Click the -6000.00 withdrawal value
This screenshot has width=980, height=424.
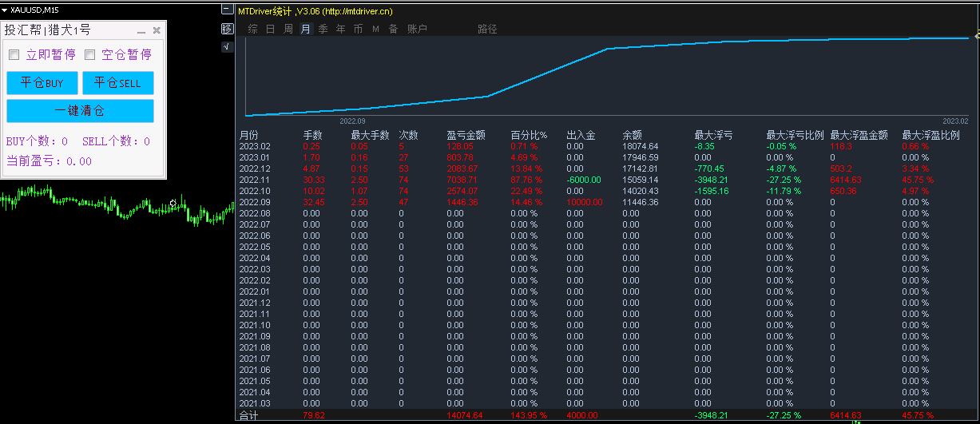coord(584,180)
